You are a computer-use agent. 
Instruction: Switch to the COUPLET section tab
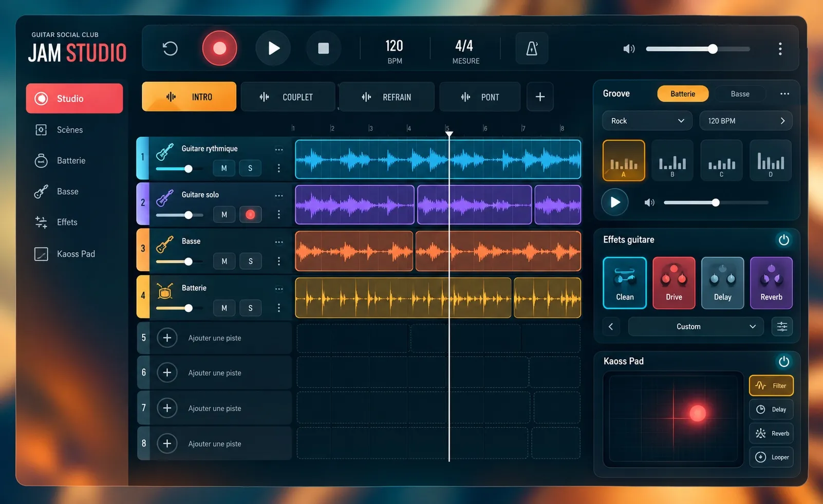tap(288, 97)
